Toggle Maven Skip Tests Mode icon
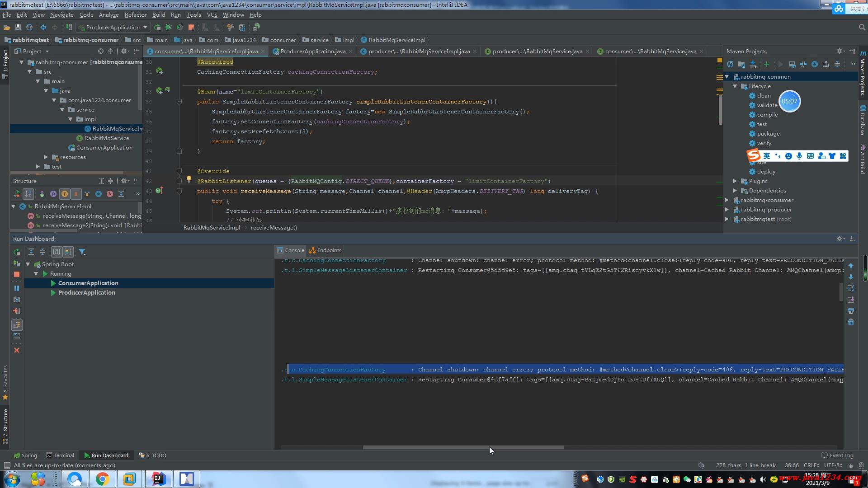Viewport: 868px width, 488px height. click(x=815, y=65)
